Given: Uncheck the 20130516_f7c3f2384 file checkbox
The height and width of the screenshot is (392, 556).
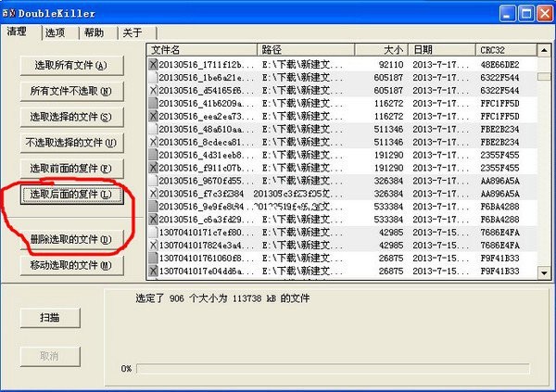Looking at the screenshot, I should click(x=153, y=194).
